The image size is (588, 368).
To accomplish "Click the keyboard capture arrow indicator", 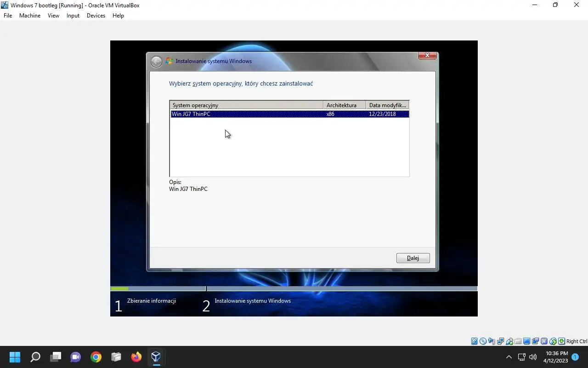I will [561, 341].
